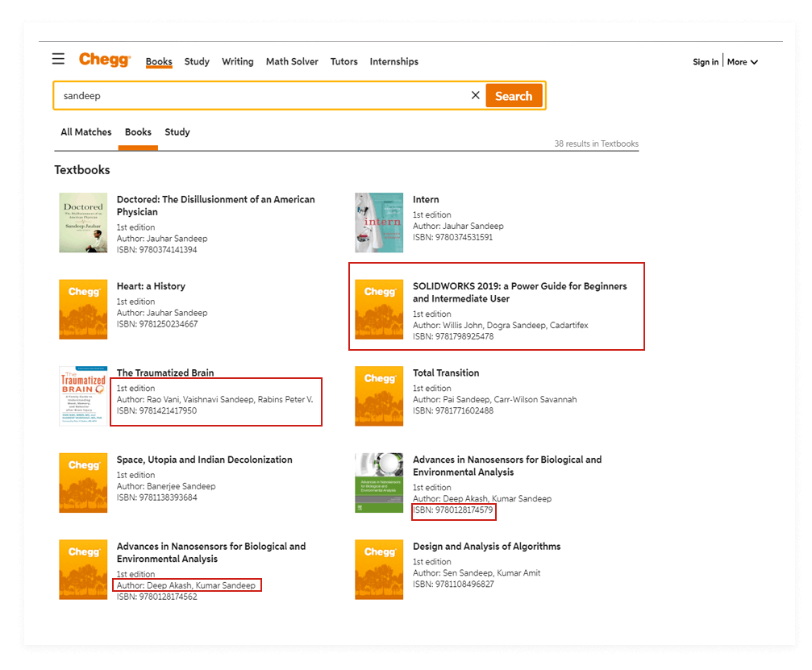Click Author: Pai Sandeep, Carr-Wilson Savannah

(494, 399)
